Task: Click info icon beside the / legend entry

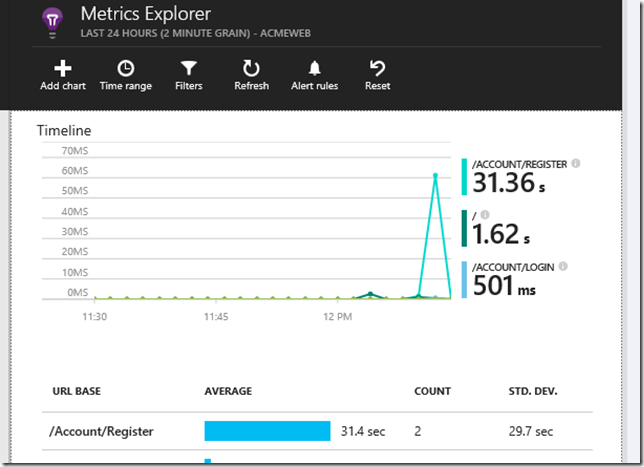Action: coord(486,214)
